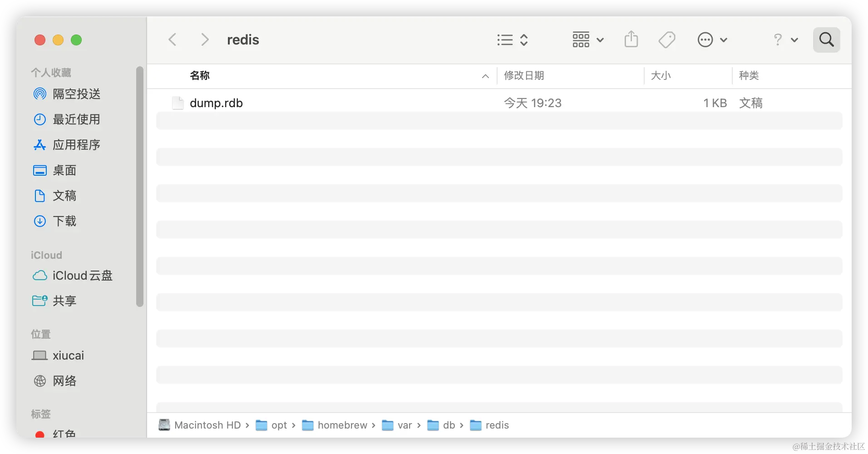Click Macintosh HD in path bar
868x454 pixels.
tap(200, 425)
